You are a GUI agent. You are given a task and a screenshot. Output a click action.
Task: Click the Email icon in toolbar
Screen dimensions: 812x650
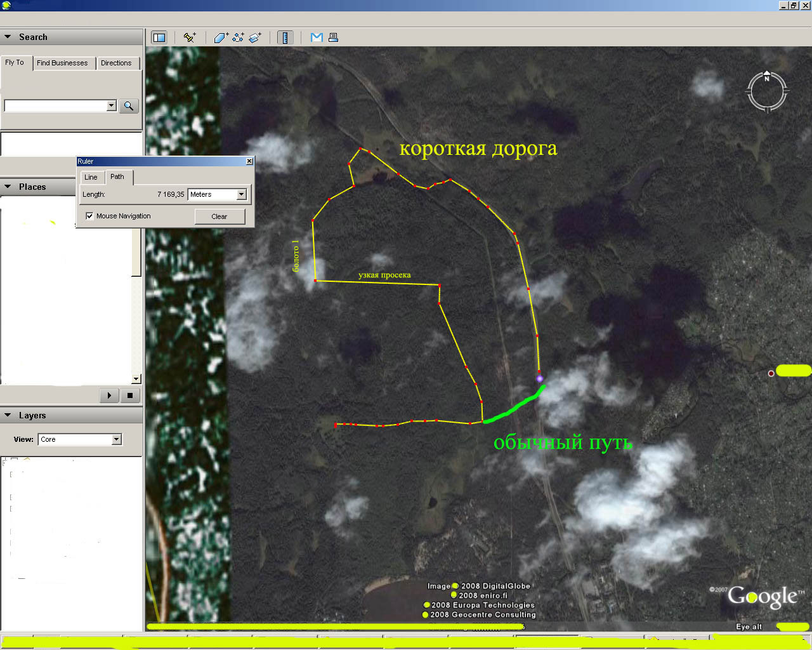tap(317, 37)
